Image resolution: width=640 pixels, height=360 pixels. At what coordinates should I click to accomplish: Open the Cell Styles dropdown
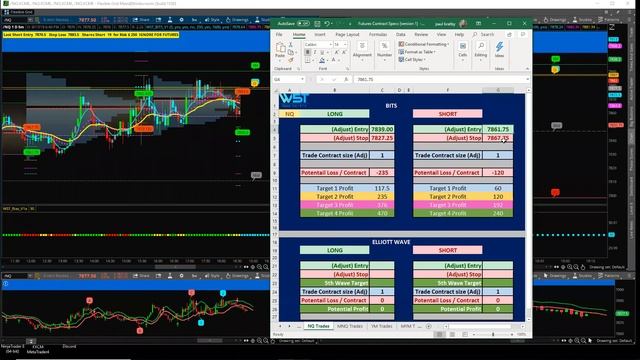point(412,60)
